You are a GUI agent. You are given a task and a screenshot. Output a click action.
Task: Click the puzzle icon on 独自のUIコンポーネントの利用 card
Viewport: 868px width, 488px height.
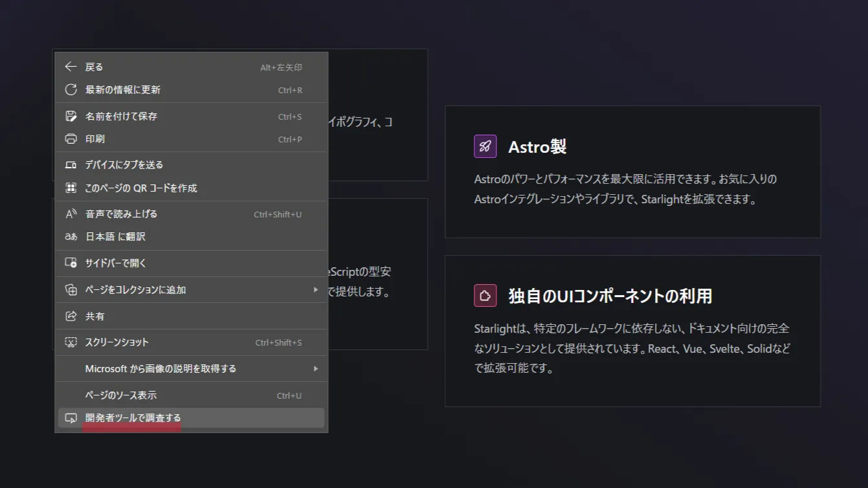(x=485, y=295)
